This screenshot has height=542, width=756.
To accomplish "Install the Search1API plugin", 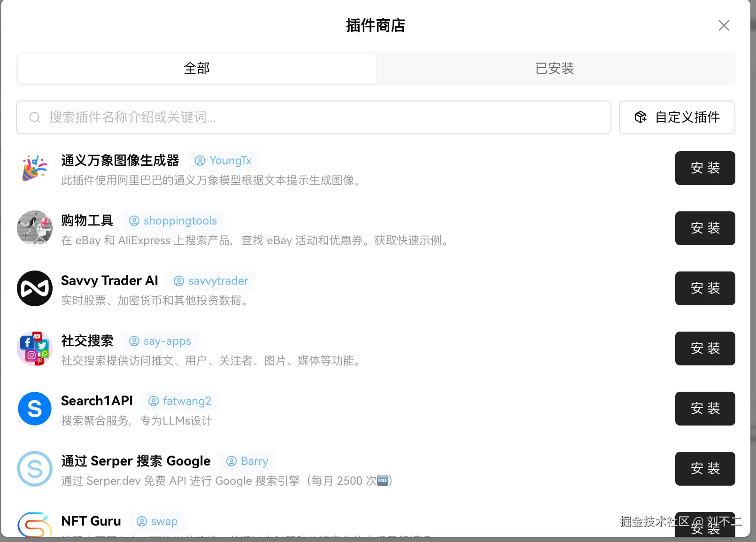I will coord(705,409).
